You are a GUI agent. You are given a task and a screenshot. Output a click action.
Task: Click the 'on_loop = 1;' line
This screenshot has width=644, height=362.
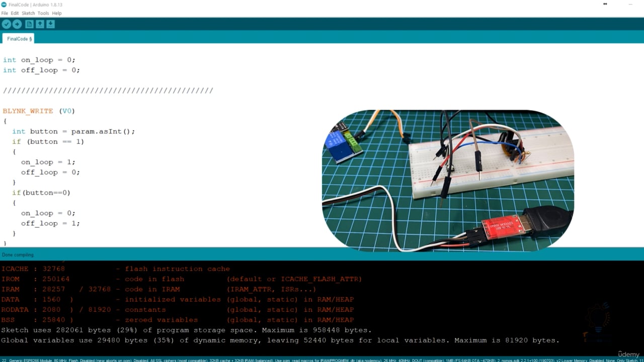point(48,162)
